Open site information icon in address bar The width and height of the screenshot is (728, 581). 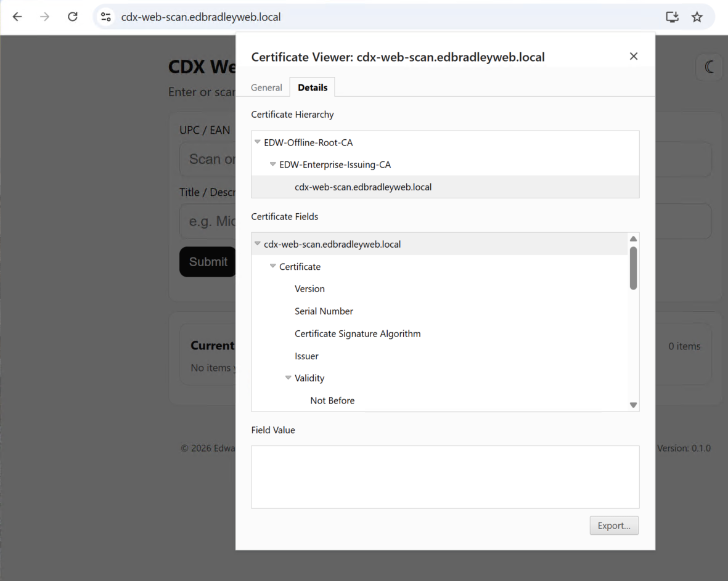(x=106, y=17)
